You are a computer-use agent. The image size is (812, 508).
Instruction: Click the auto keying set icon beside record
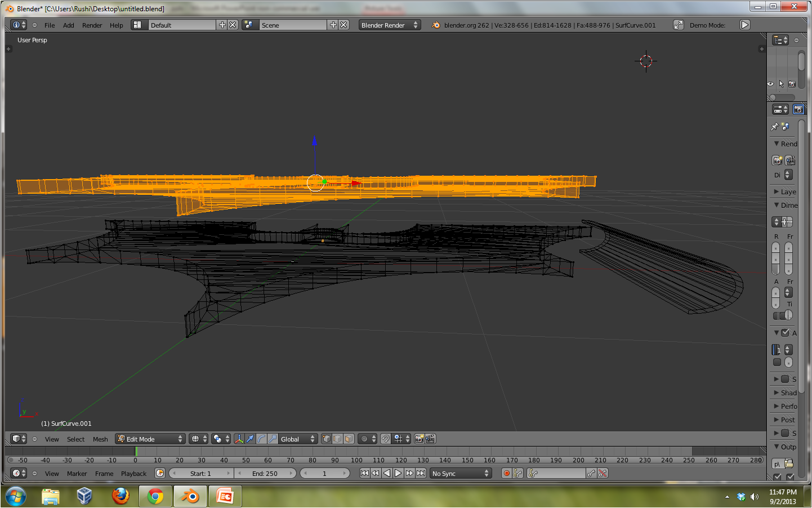[518, 473]
